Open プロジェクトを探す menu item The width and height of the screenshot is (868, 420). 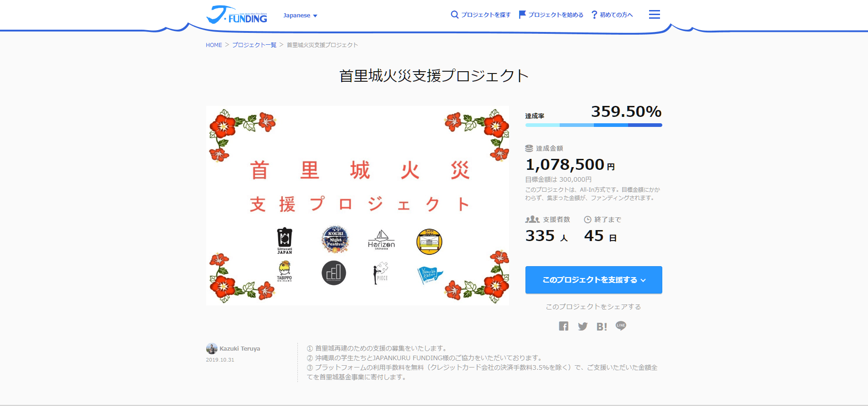pyautogui.click(x=485, y=15)
